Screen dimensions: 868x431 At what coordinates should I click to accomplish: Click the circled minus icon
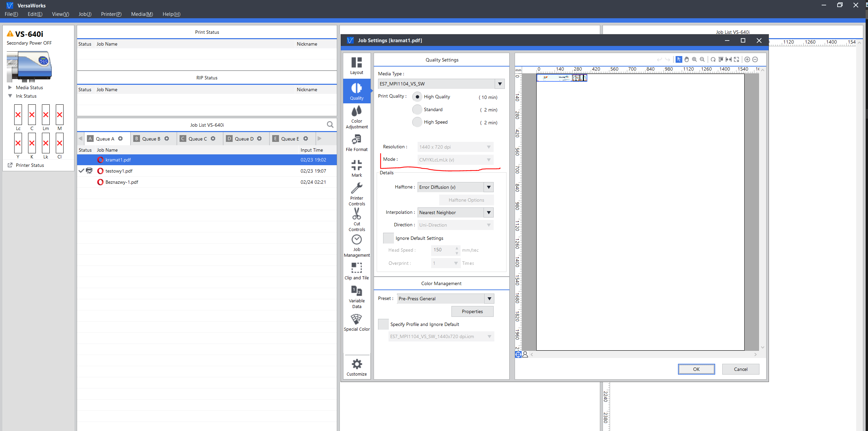tap(755, 59)
